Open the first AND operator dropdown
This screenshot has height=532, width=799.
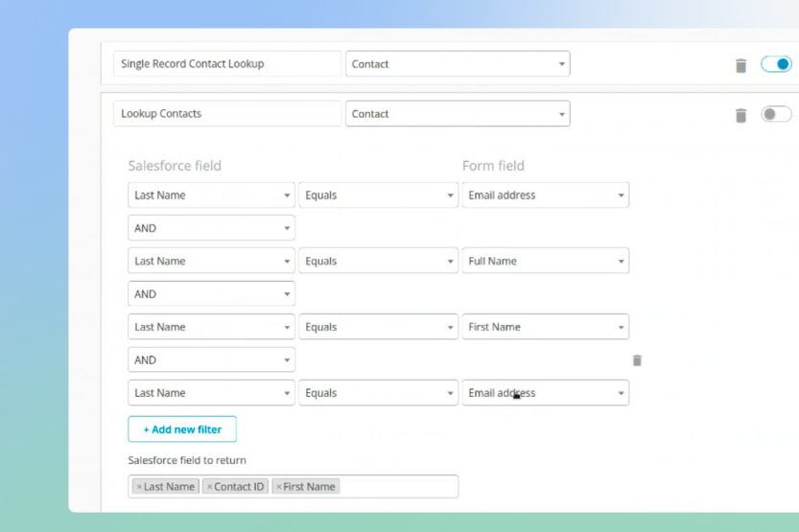tap(211, 228)
